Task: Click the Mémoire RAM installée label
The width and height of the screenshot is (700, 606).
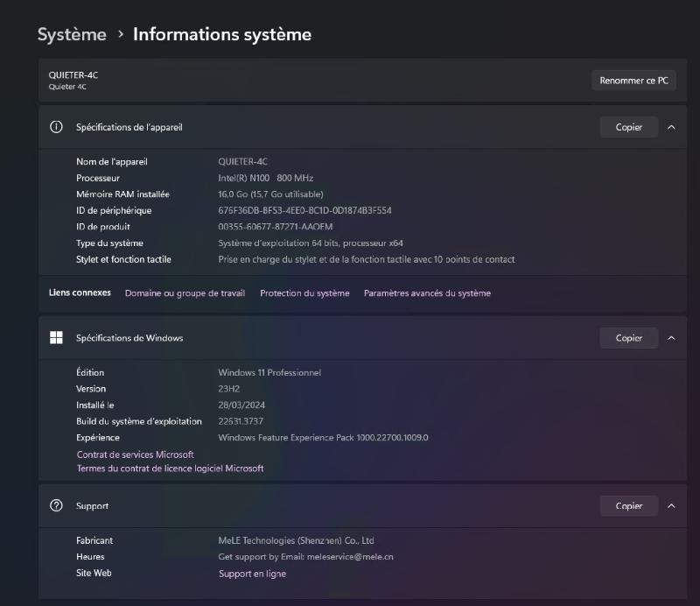Action: (x=122, y=194)
